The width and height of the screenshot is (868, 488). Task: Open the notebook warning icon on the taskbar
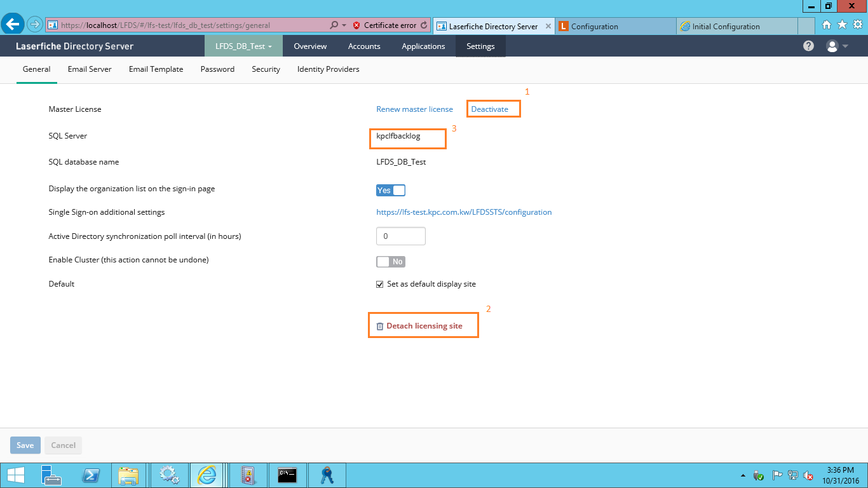(x=248, y=475)
